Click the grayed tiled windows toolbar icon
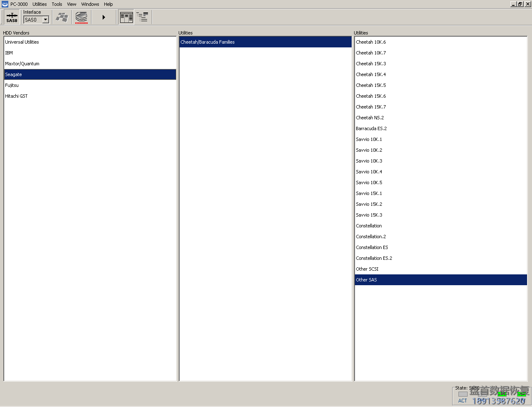This screenshot has height=407, width=532. [62, 17]
